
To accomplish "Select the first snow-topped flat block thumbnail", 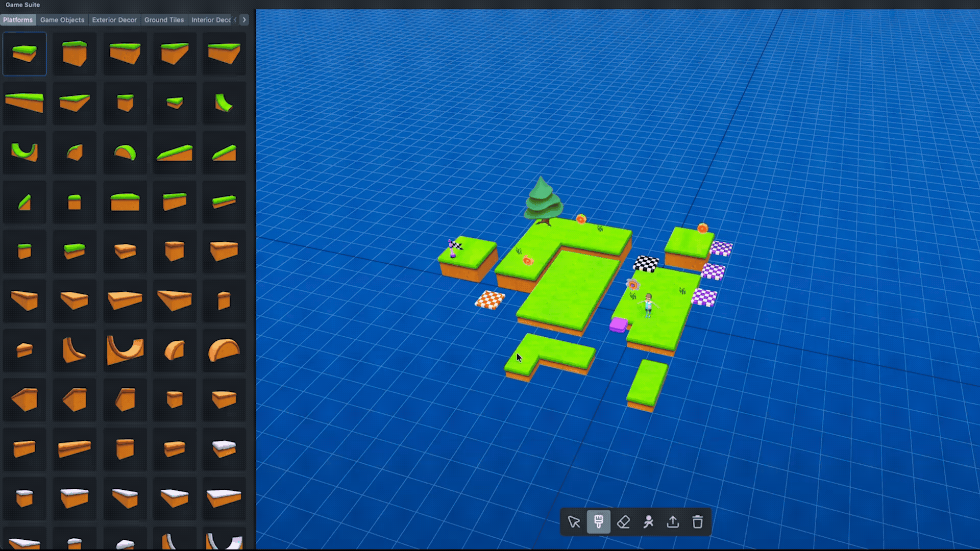I will (224, 449).
